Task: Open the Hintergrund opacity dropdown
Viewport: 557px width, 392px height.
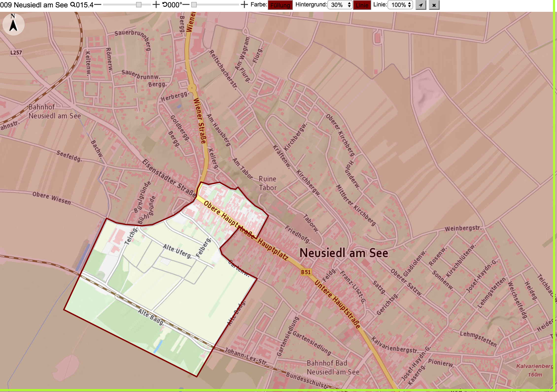Action: pos(340,5)
